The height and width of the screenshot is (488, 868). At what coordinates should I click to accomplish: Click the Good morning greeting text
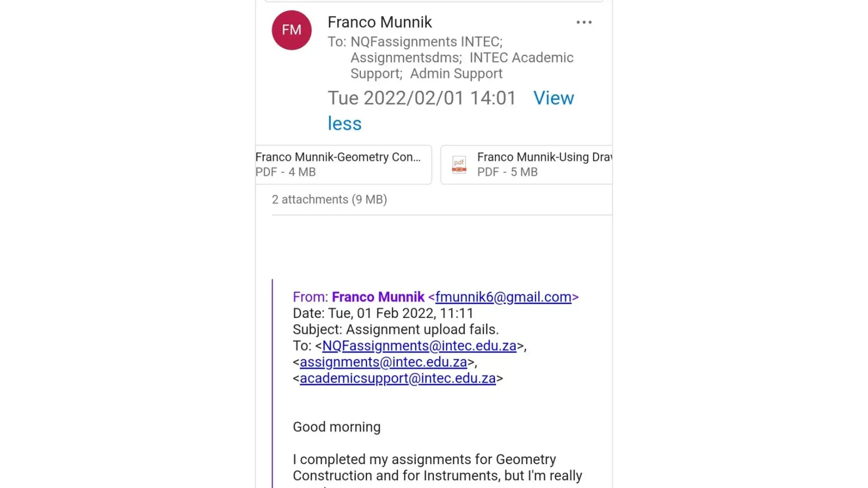pyautogui.click(x=336, y=427)
